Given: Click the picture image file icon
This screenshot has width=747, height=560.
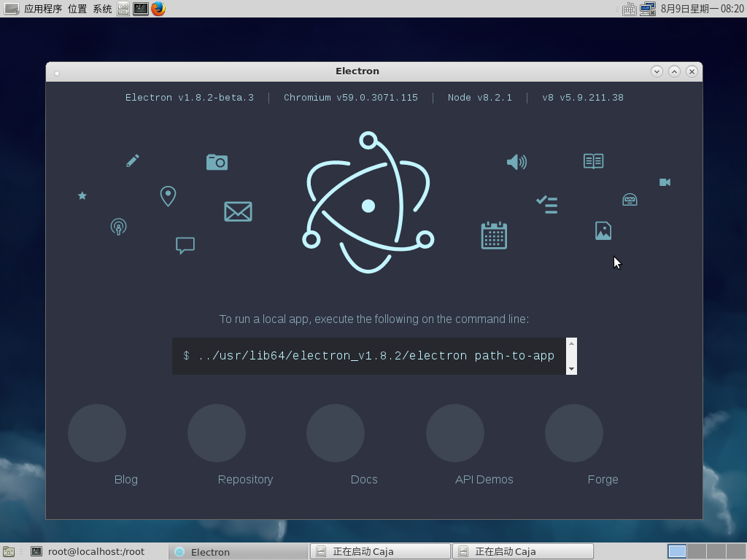Looking at the screenshot, I should tap(603, 231).
